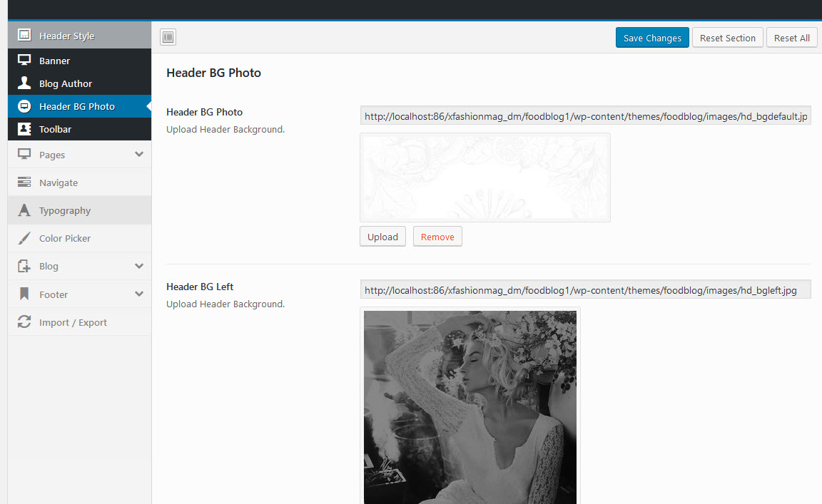This screenshot has height=504, width=822.
Task: Click Upload Header Background text under Header BG Left
Action: pyautogui.click(x=225, y=304)
